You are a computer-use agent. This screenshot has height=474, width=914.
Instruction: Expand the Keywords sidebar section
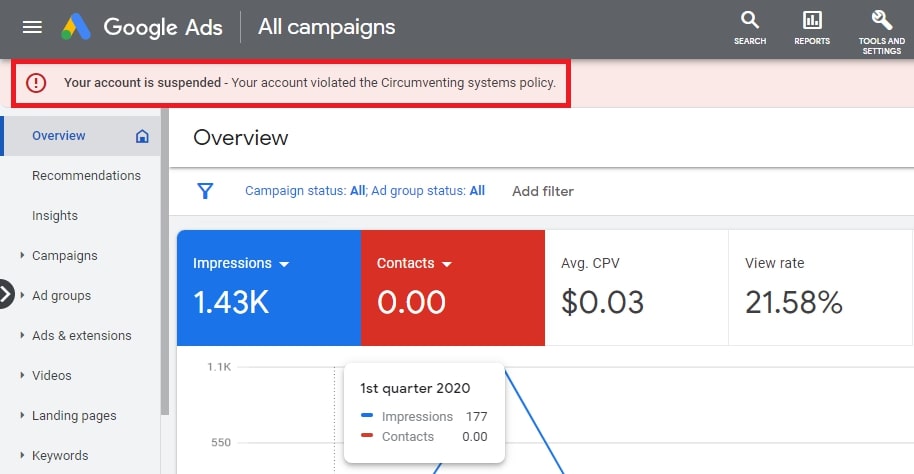(x=22, y=456)
